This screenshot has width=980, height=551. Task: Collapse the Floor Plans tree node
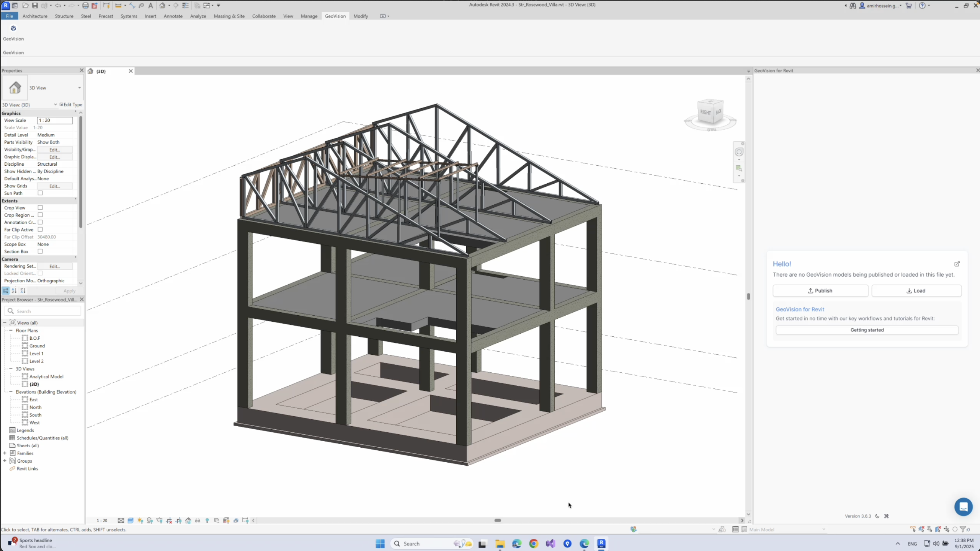[x=11, y=330]
